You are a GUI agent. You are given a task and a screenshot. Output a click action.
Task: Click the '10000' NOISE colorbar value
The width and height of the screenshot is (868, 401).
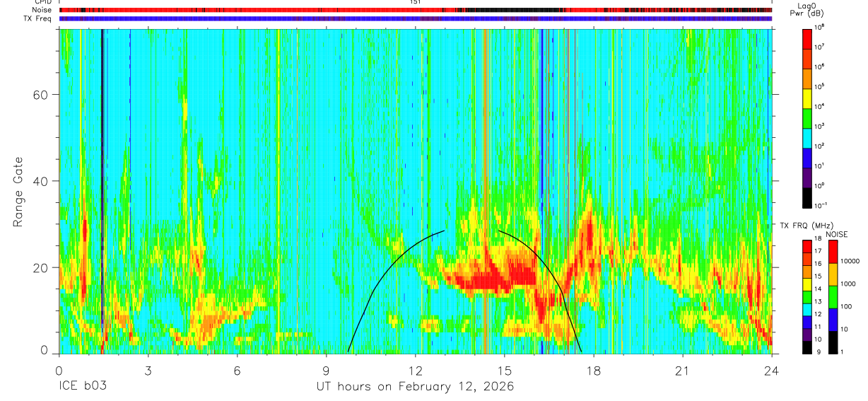(849, 262)
